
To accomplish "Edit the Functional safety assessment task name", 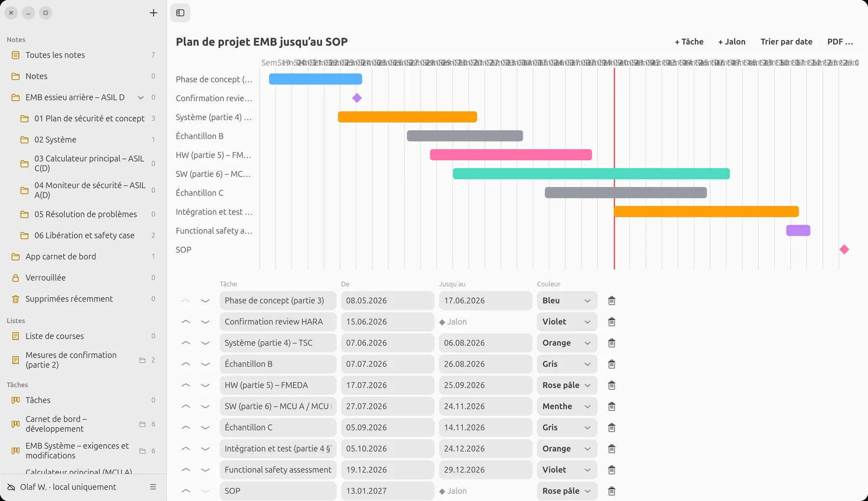I will point(278,470).
